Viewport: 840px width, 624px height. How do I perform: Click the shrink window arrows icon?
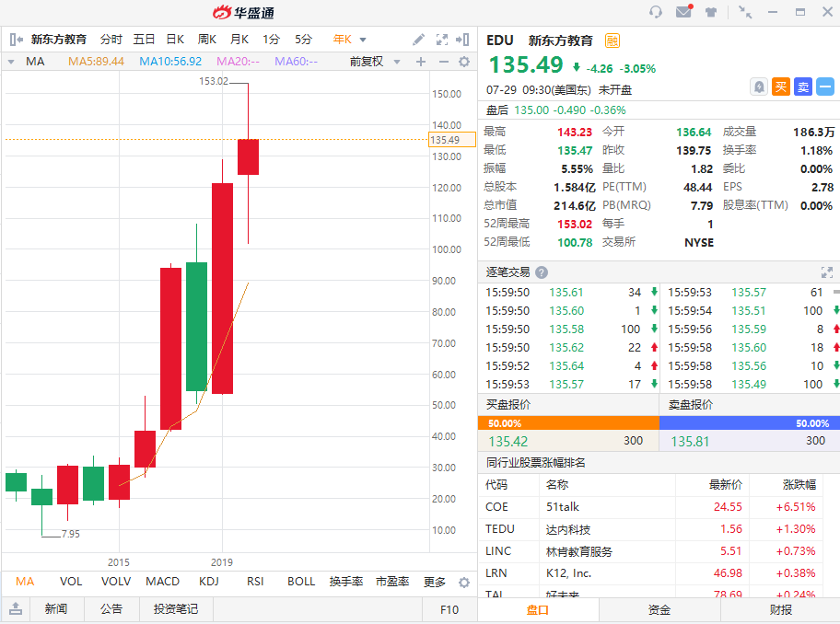tap(744, 12)
